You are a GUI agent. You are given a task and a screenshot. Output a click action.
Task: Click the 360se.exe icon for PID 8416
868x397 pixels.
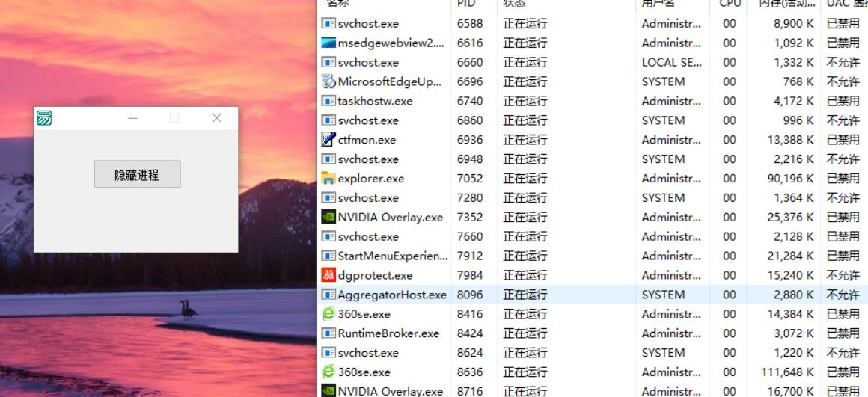(x=328, y=314)
